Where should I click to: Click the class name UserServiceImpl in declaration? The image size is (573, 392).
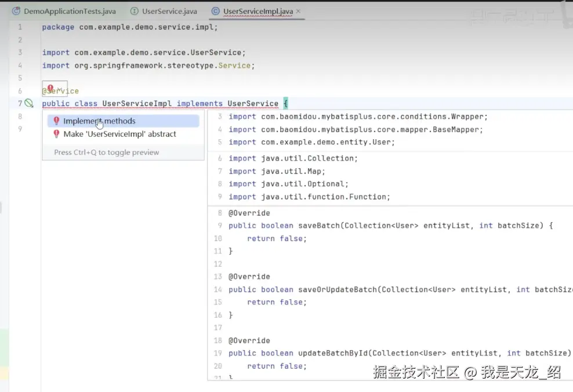[x=137, y=103]
